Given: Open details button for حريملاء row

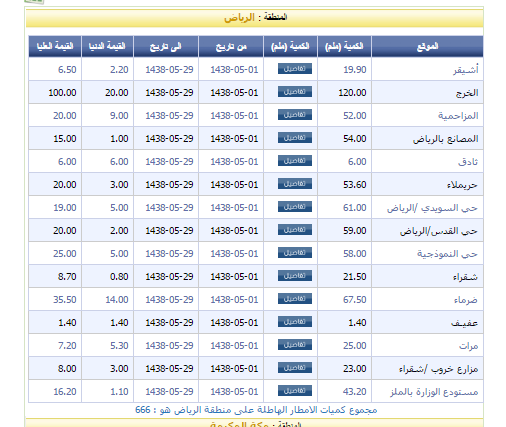Looking at the screenshot, I should click(295, 184).
